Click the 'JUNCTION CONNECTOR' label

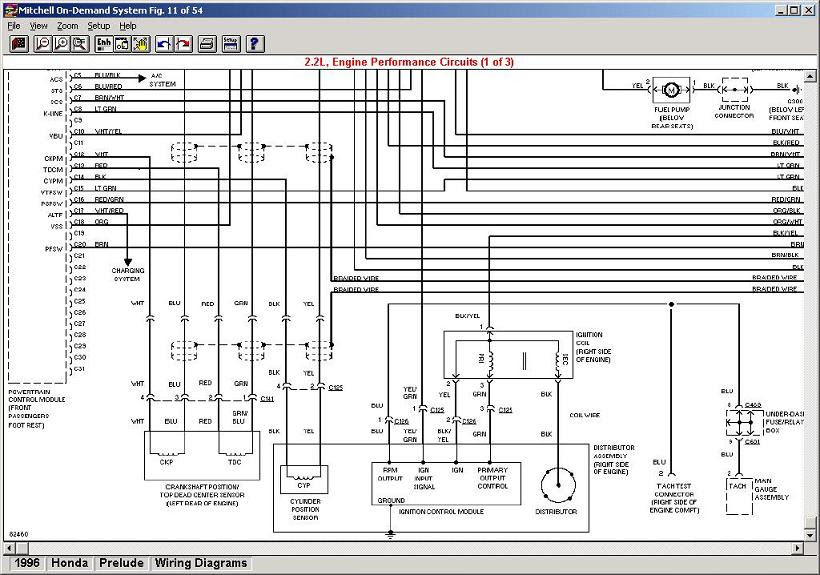click(734, 111)
